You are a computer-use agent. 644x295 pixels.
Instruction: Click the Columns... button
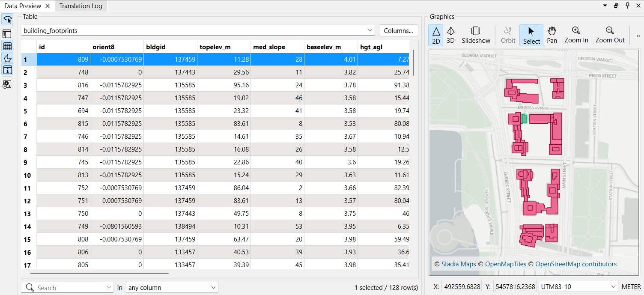click(x=398, y=30)
